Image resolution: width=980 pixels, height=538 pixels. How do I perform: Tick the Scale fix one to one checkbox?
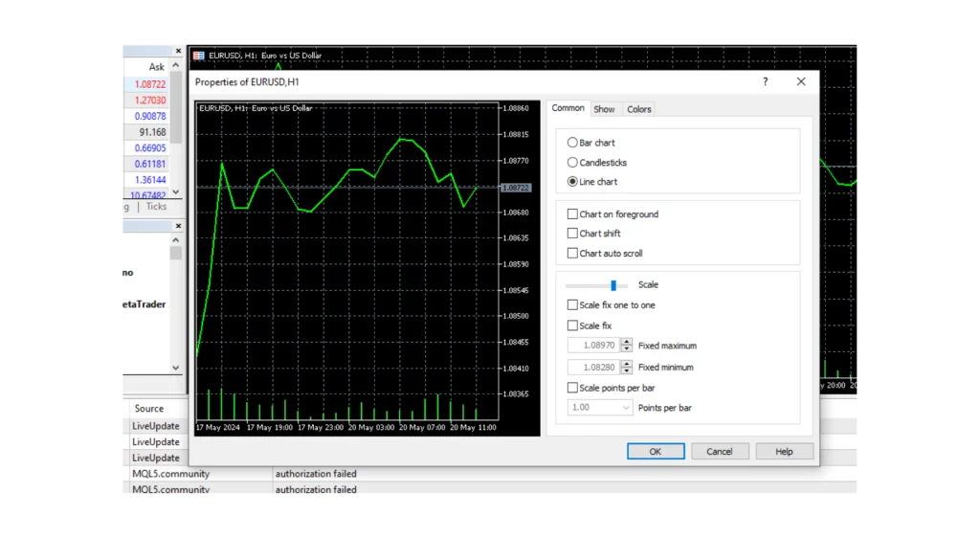point(572,305)
